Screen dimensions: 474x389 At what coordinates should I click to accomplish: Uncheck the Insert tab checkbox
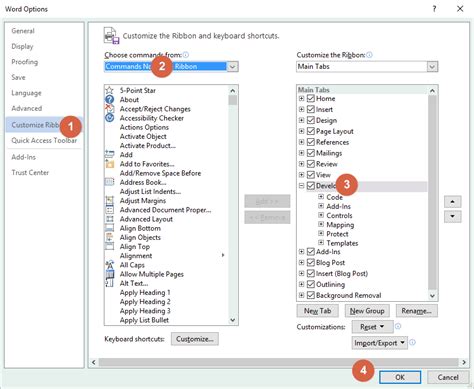point(311,109)
